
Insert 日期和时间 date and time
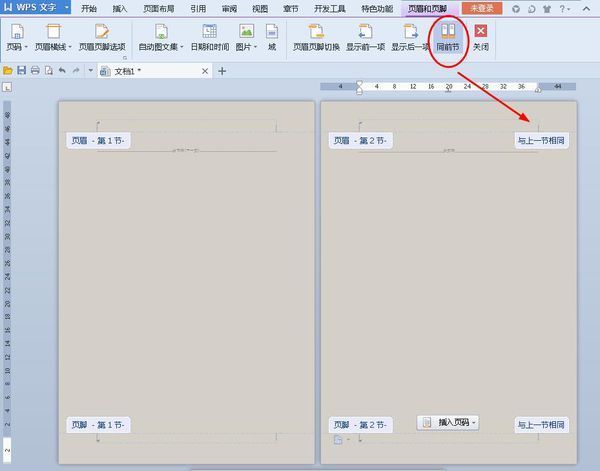coord(210,38)
